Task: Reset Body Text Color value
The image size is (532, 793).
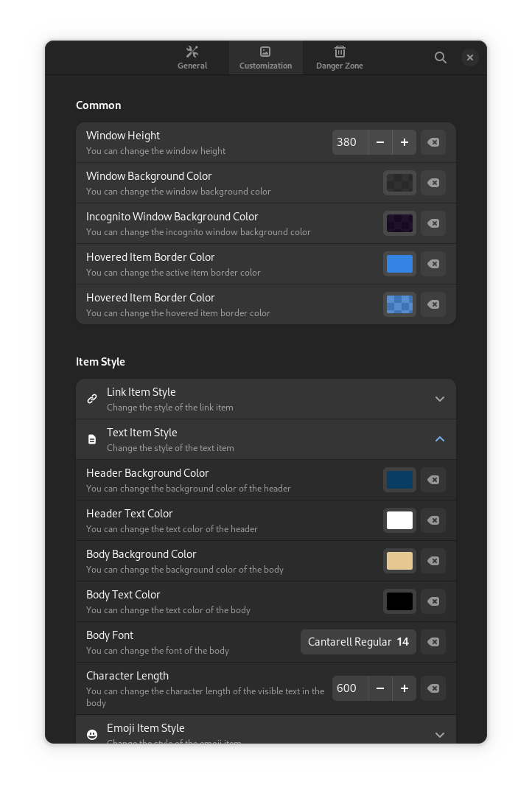Action: [x=433, y=601]
